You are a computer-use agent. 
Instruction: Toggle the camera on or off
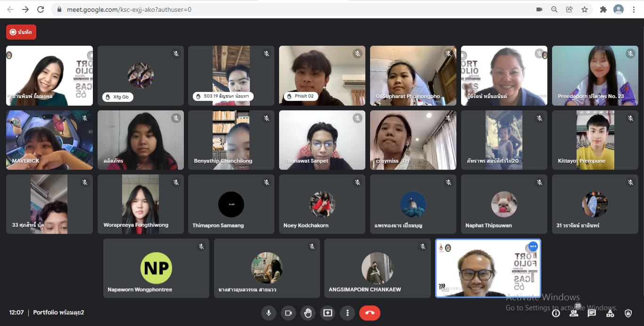pyautogui.click(x=288, y=313)
